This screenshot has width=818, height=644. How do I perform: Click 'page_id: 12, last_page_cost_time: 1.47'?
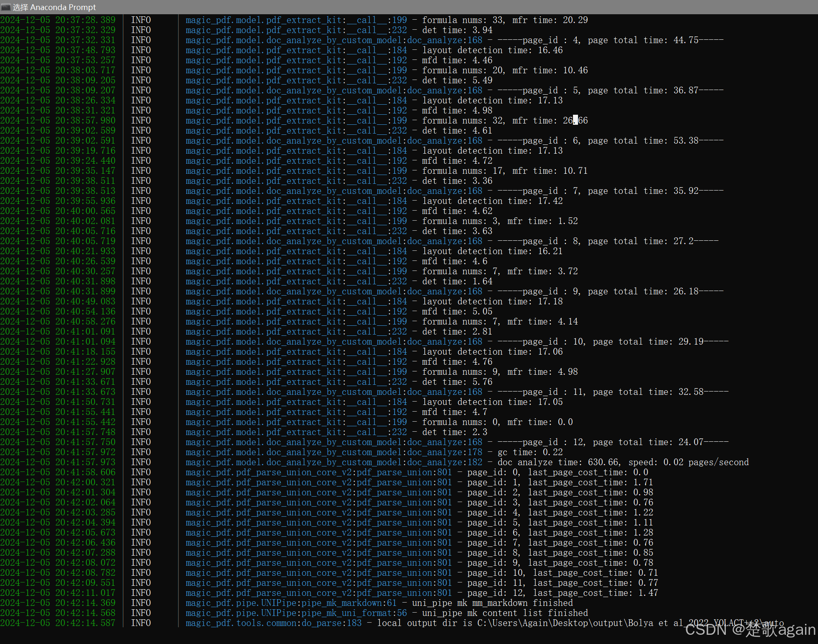pos(563,593)
